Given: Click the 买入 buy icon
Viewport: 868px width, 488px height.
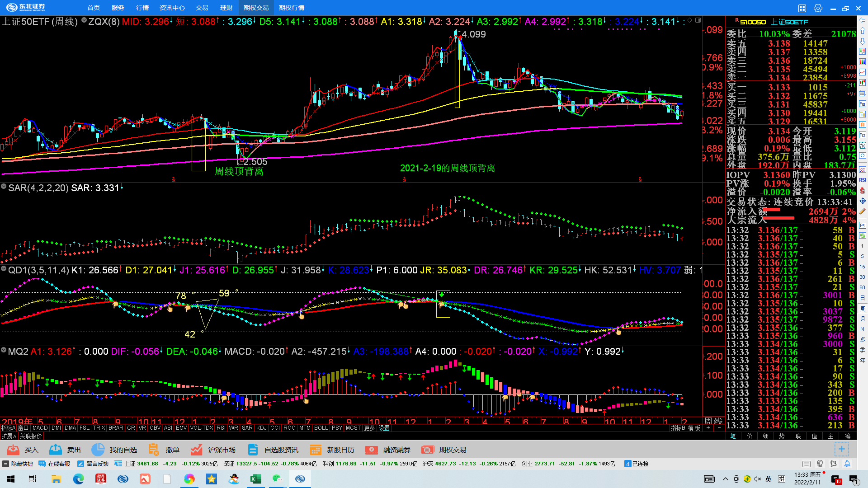Looking at the screenshot, I should coord(14,450).
